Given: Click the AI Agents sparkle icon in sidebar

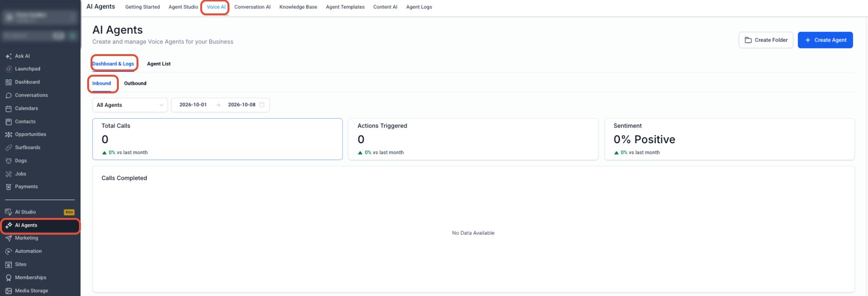Looking at the screenshot, I should pyautogui.click(x=9, y=225).
